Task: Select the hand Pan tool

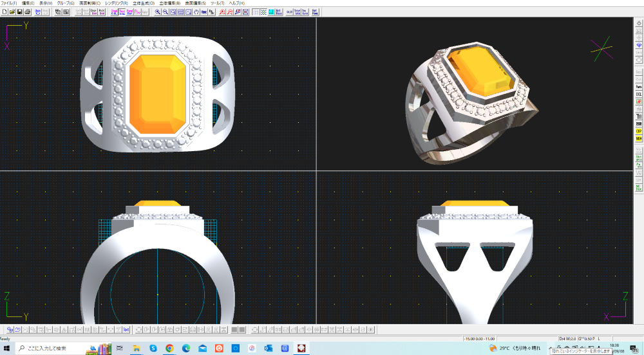Action: 196,12
